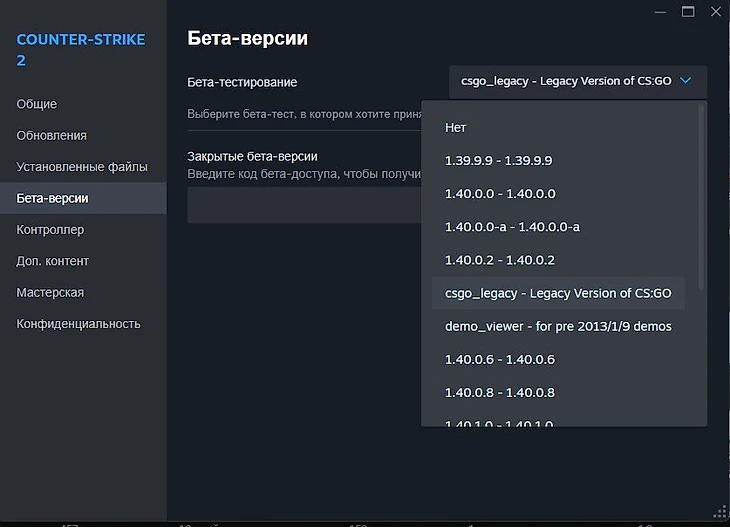Pick the 1.40.0.0-a beta option
The width and height of the screenshot is (730, 527).
click(512, 227)
